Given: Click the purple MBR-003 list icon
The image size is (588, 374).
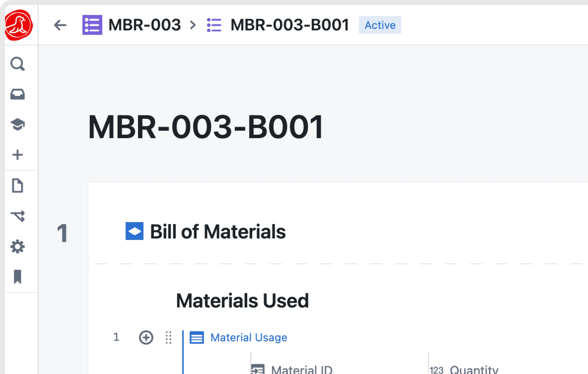Looking at the screenshot, I should click(92, 25).
